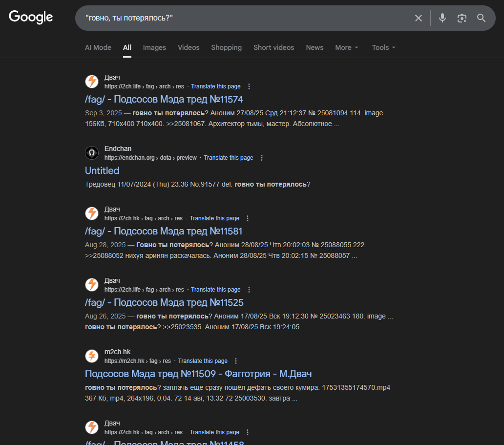Switch to News tab
Image resolution: width=504 pixels, height=445 pixels.
(x=315, y=47)
